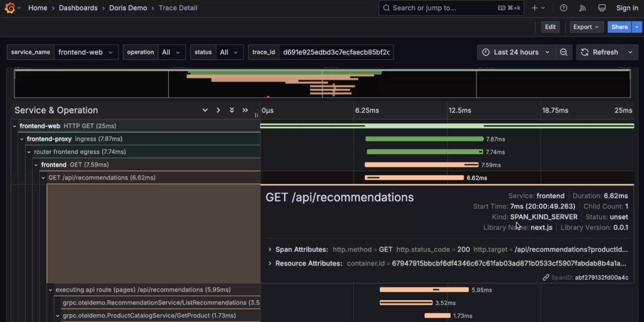Click the Grafana logo
This screenshot has height=322, width=644.
[x=10, y=8]
